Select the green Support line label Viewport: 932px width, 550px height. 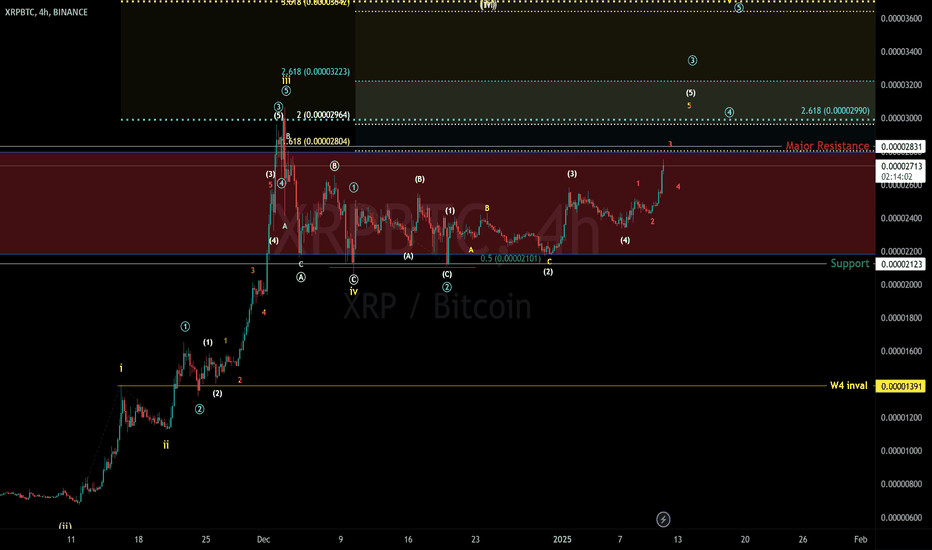pyautogui.click(x=850, y=263)
